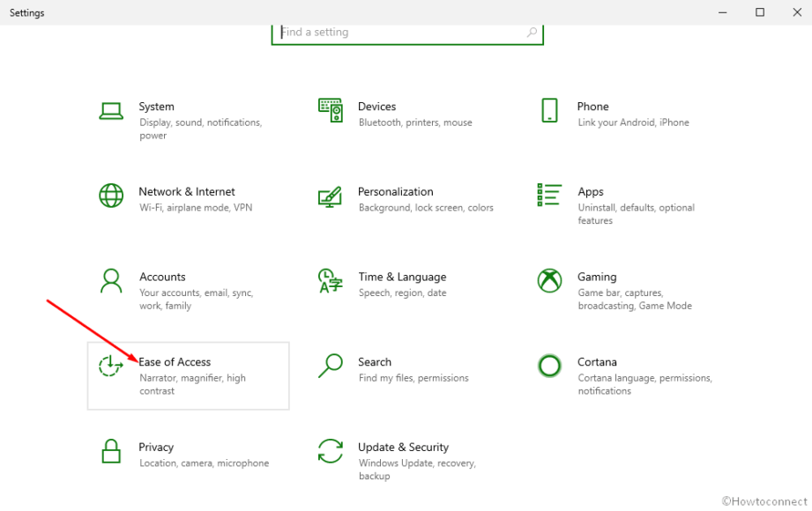Open the System laptop icon
The width and height of the screenshot is (812, 511).
pos(111,111)
